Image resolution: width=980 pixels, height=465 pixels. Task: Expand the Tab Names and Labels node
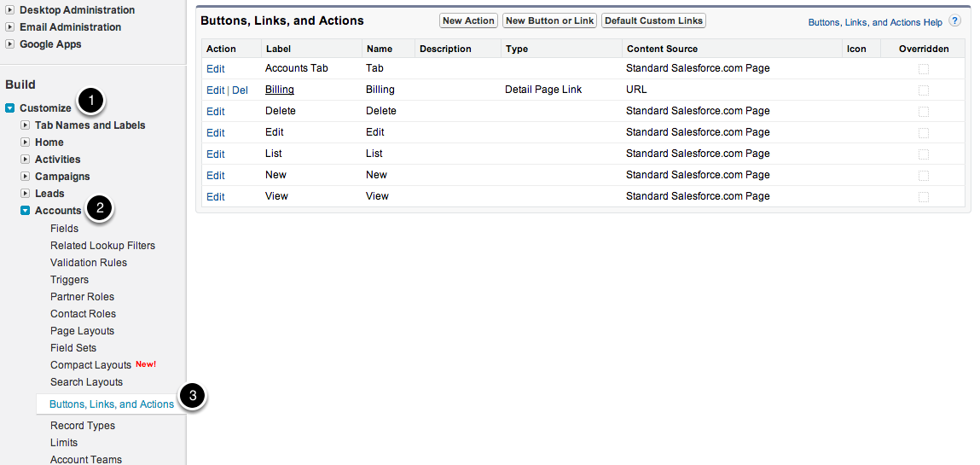coord(26,125)
